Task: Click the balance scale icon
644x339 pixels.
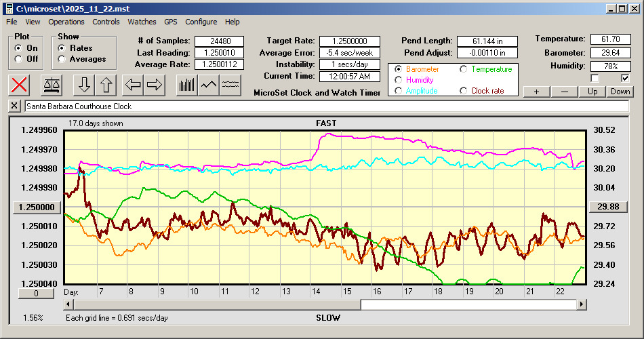Action: (52, 85)
